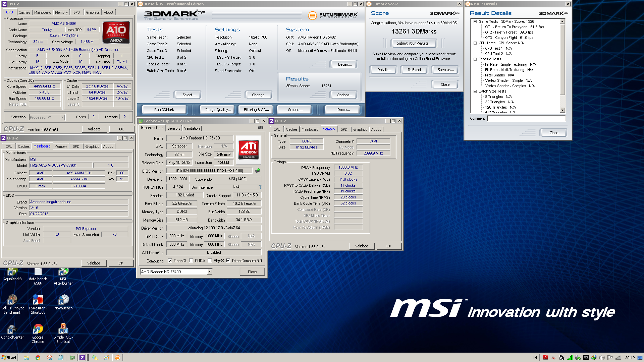Open Adobe Reader tray icon
The height and width of the screenshot is (362, 644).
tap(546, 358)
